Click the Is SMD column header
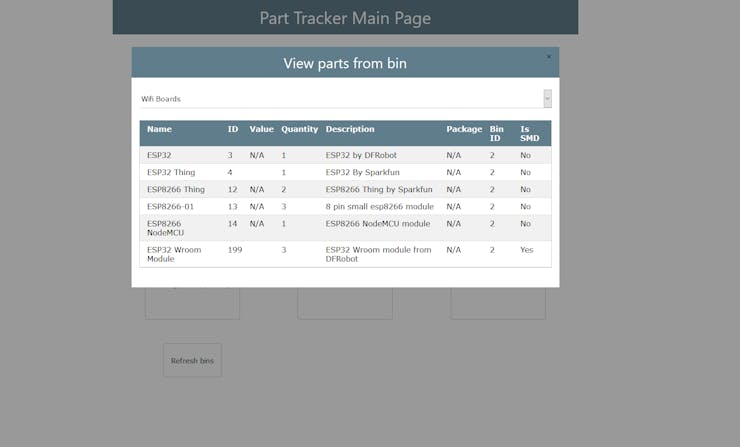 530,134
